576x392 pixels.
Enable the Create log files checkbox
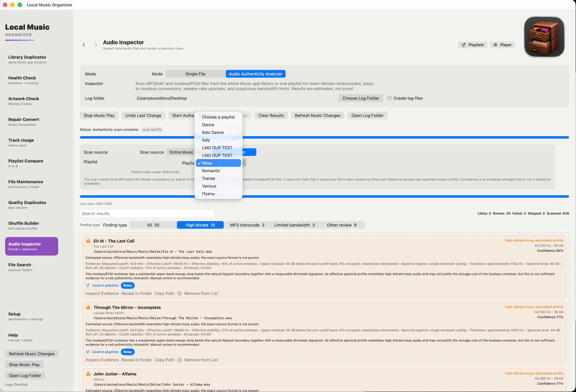389,98
